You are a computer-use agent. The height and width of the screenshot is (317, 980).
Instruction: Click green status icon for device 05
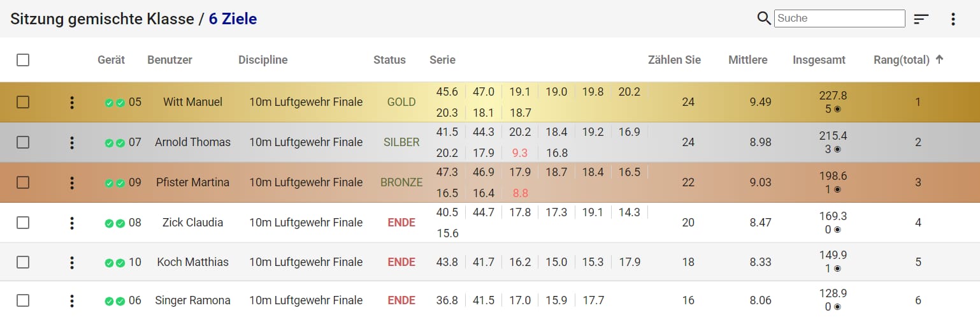pyautogui.click(x=109, y=103)
